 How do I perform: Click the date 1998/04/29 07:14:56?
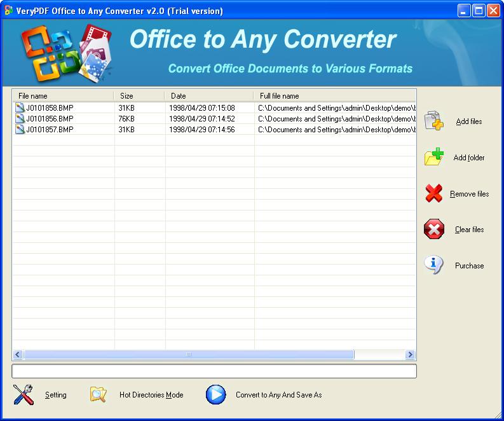(x=202, y=130)
